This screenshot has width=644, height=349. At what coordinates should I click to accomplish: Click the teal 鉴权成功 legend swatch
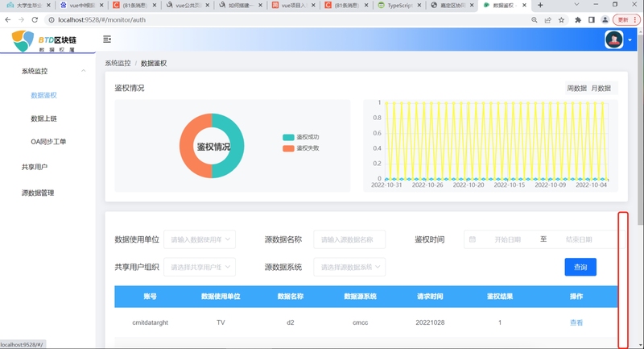[288, 137]
